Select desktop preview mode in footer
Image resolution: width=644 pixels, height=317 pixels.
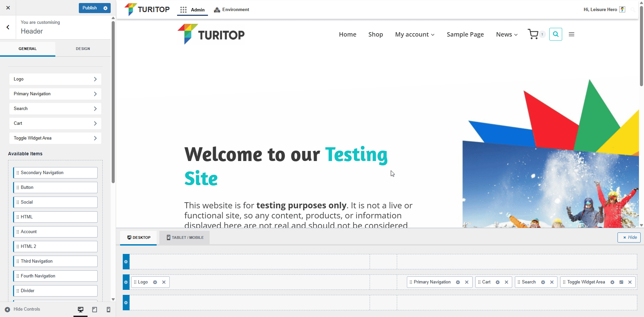click(80, 310)
